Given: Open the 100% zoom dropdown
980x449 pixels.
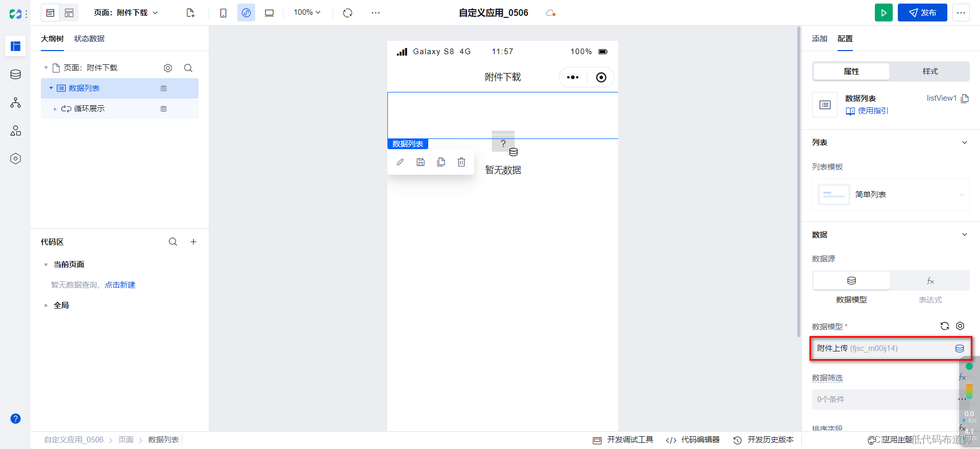Looking at the screenshot, I should (307, 12).
